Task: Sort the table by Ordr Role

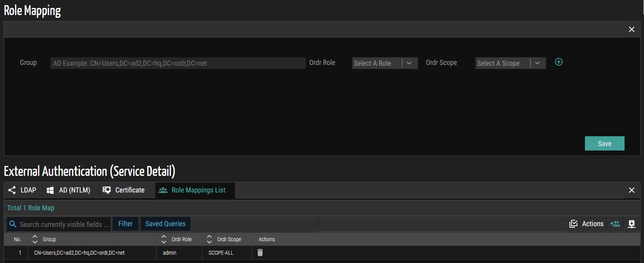Action: 164,239
